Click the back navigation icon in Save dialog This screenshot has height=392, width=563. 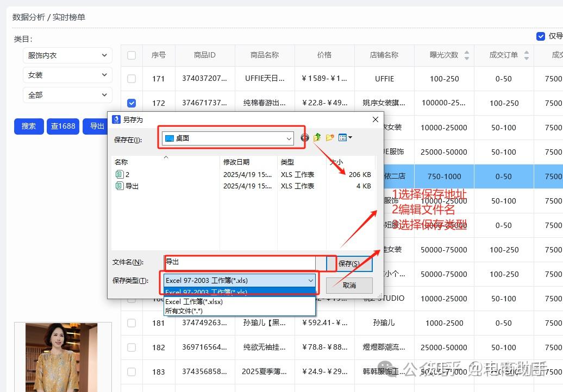point(305,138)
